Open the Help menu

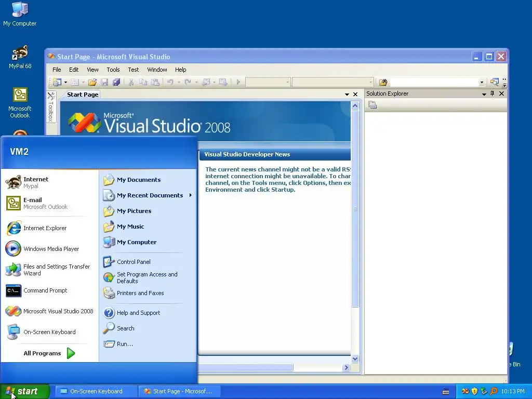point(180,70)
